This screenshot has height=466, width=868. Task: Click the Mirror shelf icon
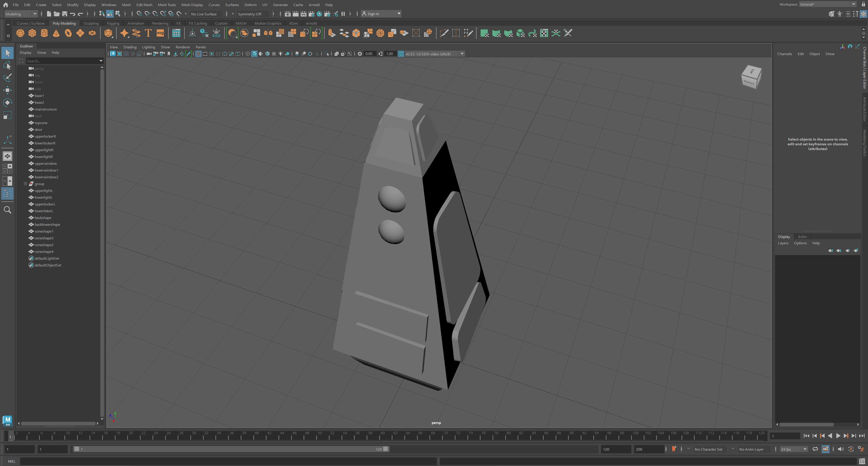268,33
